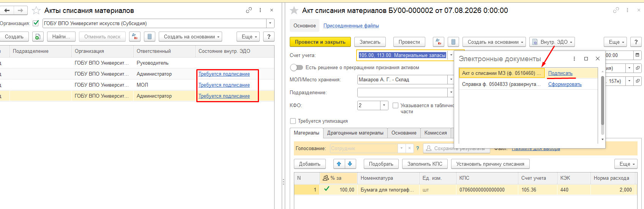Click the Подписать link in Электронные документы
Screen dimensions: 644x209
tap(560, 73)
